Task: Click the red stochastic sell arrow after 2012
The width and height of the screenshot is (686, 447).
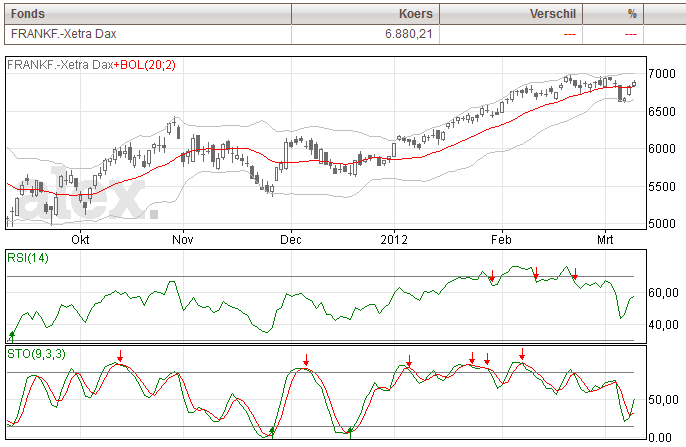Action: pos(409,361)
